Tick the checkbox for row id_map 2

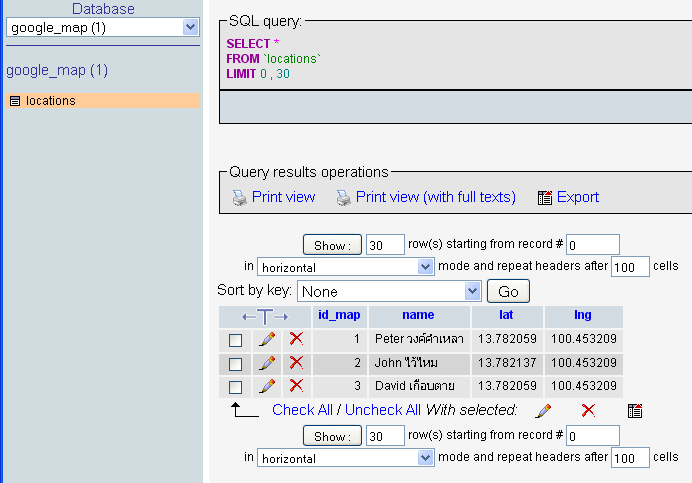click(x=236, y=363)
